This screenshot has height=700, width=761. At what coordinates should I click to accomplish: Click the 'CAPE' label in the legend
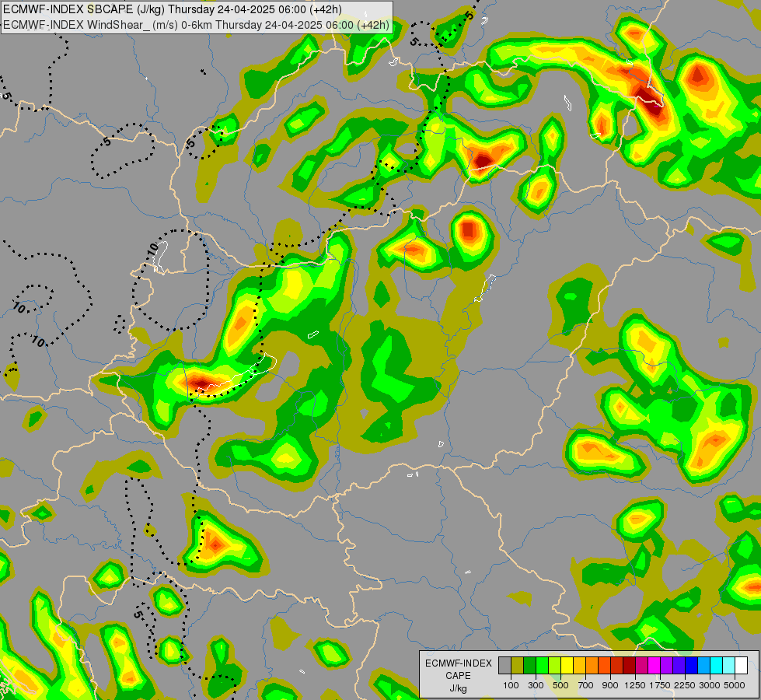pyautogui.click(x=458, y=676)
